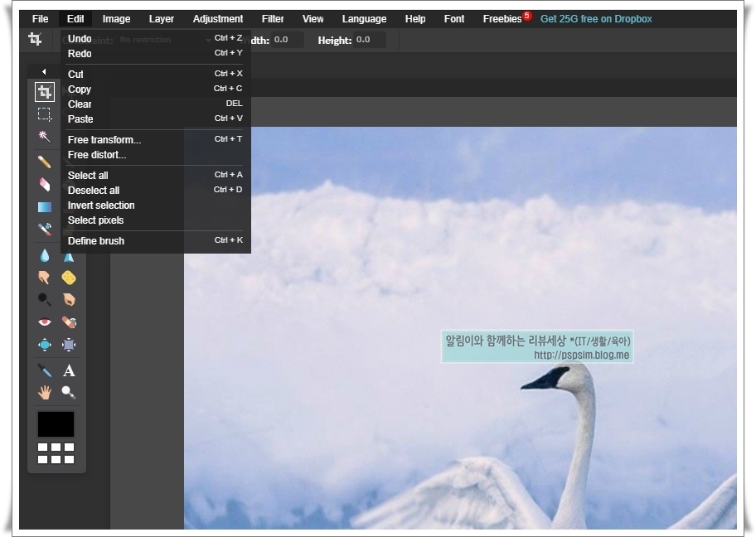Select the Color Replace tool
Image resolution: width=756 pixels, height=537 pixels.
[x=45, y=230]
